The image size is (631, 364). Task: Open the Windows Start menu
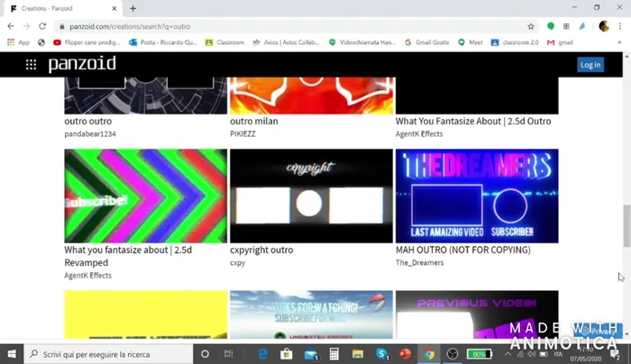pos(12,354)
